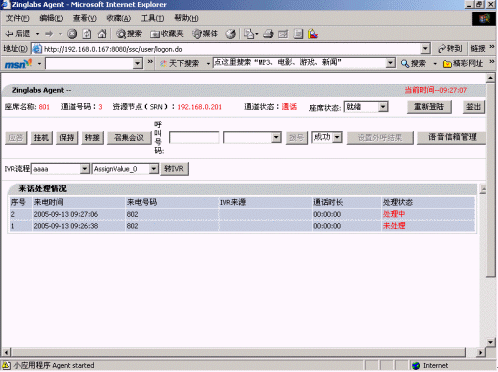Click the 签出 sign-out button
Viewport: 498px width, 372px height.
coord(473,107)
